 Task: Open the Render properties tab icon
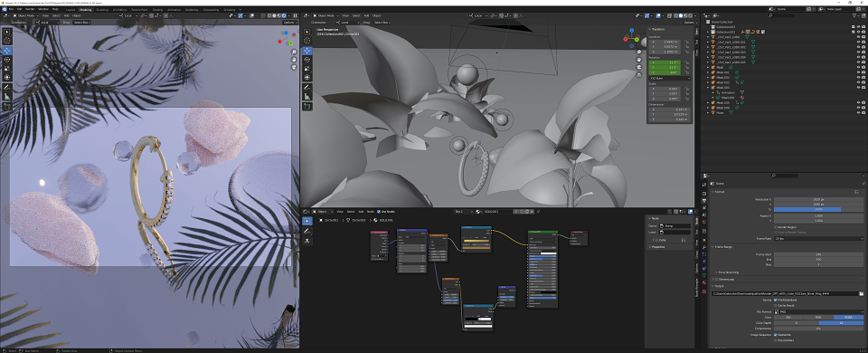[x=704, y=194]
